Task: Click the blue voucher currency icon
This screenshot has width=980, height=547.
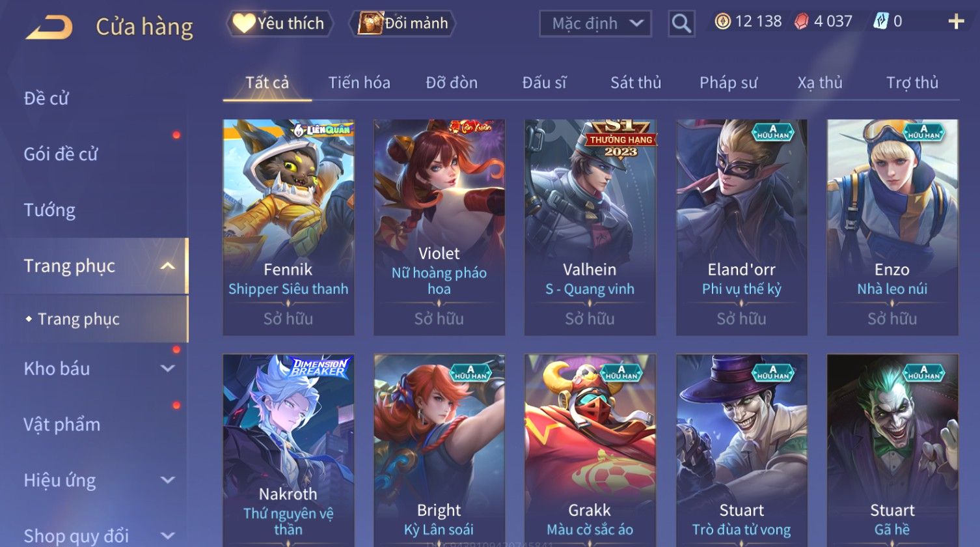Action: click(880, 21)
